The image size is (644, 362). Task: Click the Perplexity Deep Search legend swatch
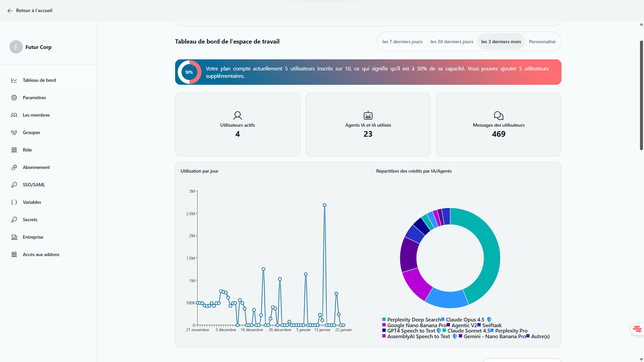click(384, 319)
